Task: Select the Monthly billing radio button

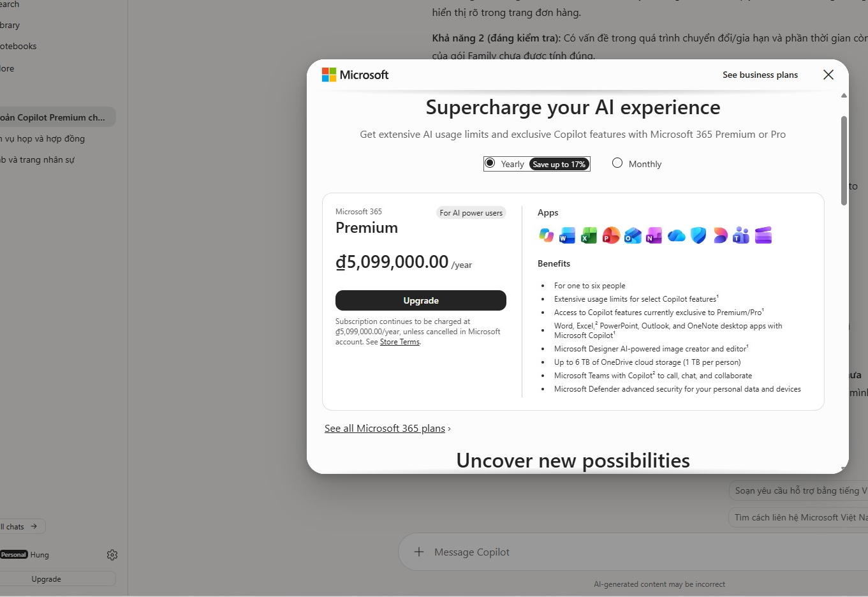Action: [x=617, y=163]
